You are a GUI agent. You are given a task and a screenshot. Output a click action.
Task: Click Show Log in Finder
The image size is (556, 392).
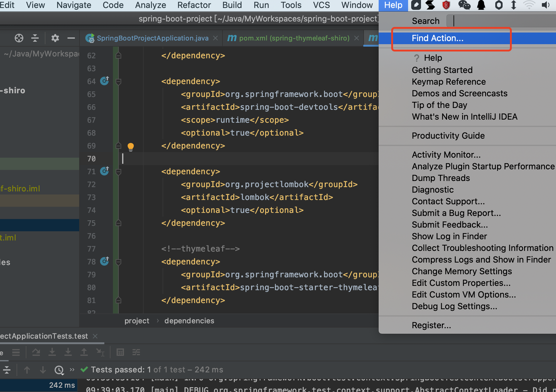pos(467,236)
